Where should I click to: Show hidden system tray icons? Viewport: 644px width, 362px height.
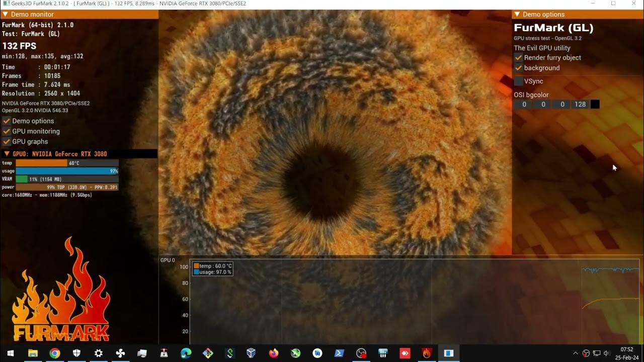coord(576,353)
